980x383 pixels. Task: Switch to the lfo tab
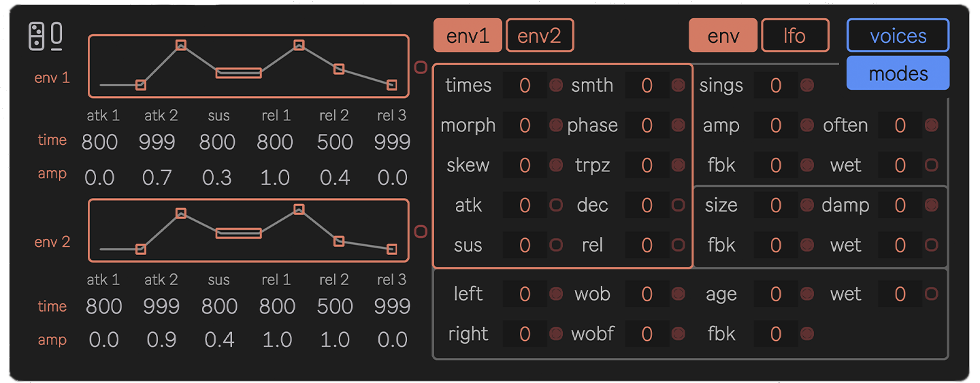click(x=795, y=35)
